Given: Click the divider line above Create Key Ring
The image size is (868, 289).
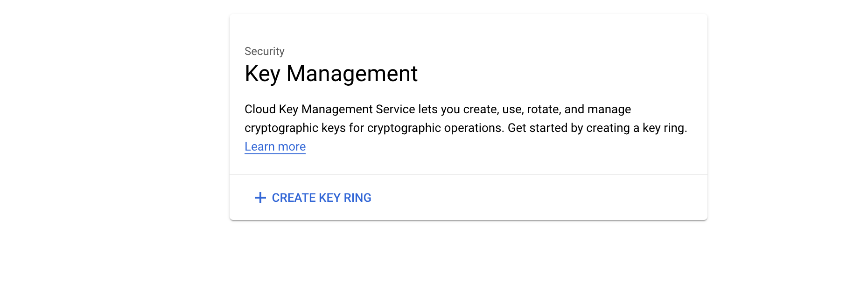Looking at the screenshot, I should (x=468, y=175).
